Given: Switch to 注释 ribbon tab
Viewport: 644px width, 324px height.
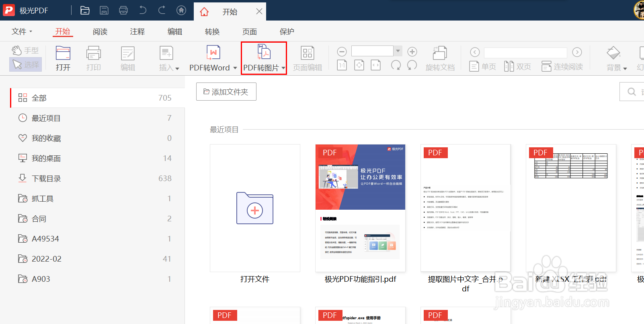Looking at the screenshot, I should click(x=137, y=31).
